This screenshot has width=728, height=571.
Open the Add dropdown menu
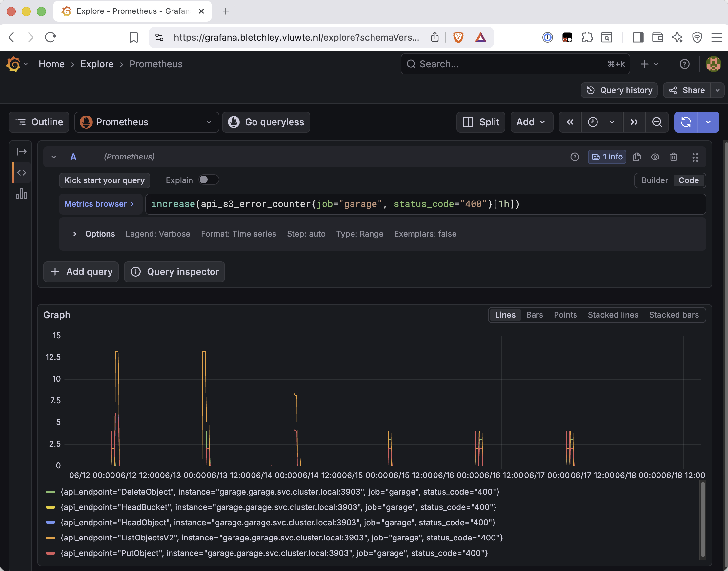(531, 122)
